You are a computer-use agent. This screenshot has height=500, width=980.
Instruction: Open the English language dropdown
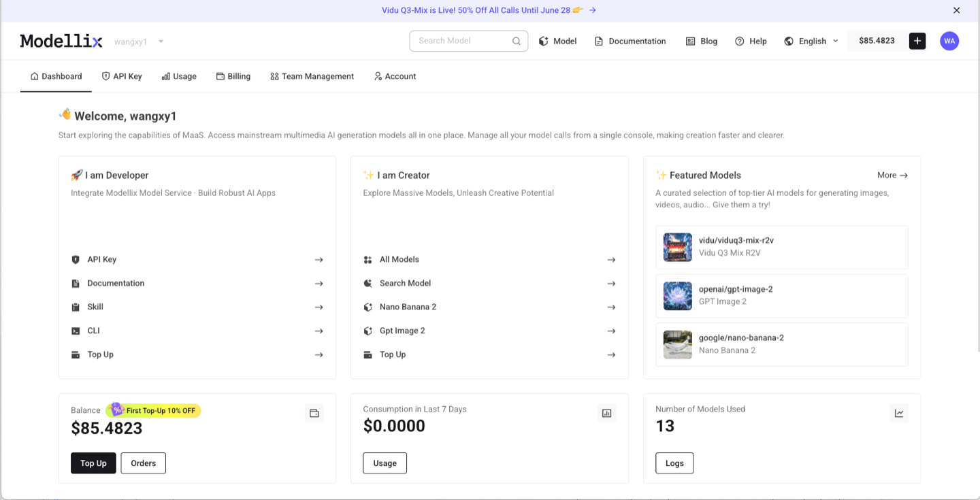tap(811, 41)
